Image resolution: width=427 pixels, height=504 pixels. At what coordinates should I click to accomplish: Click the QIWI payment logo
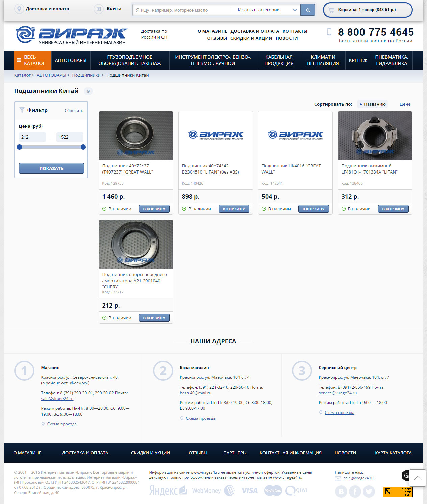pyautogui.click(x=297, y=490)
